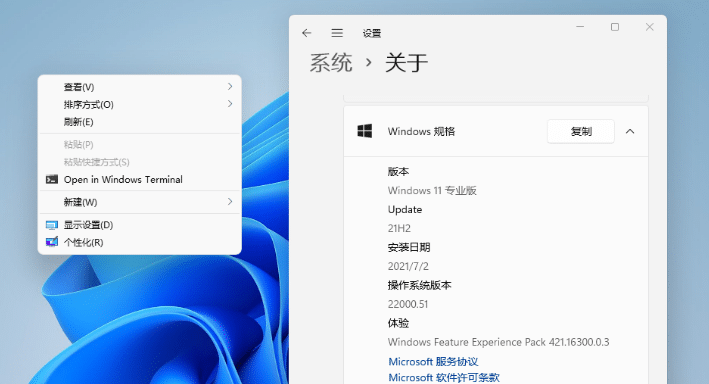The image size is (709, 384).
Task: Click the 设置 window title
Action: tap(372, 33)
